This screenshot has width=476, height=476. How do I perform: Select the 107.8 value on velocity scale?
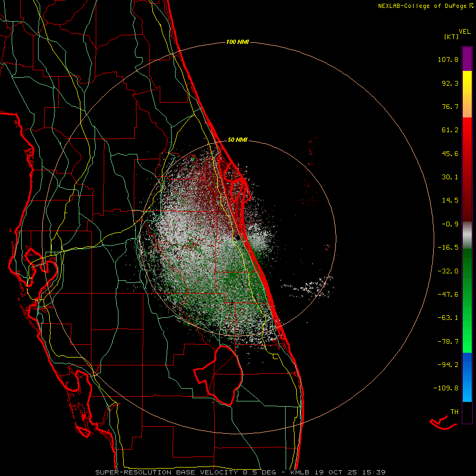coord(448,59)
